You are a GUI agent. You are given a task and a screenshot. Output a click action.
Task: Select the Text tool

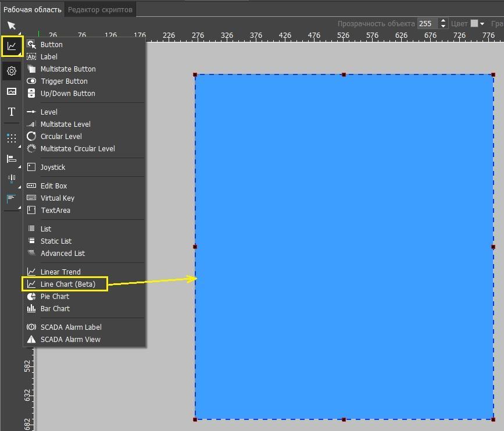(x=11, y=112)
